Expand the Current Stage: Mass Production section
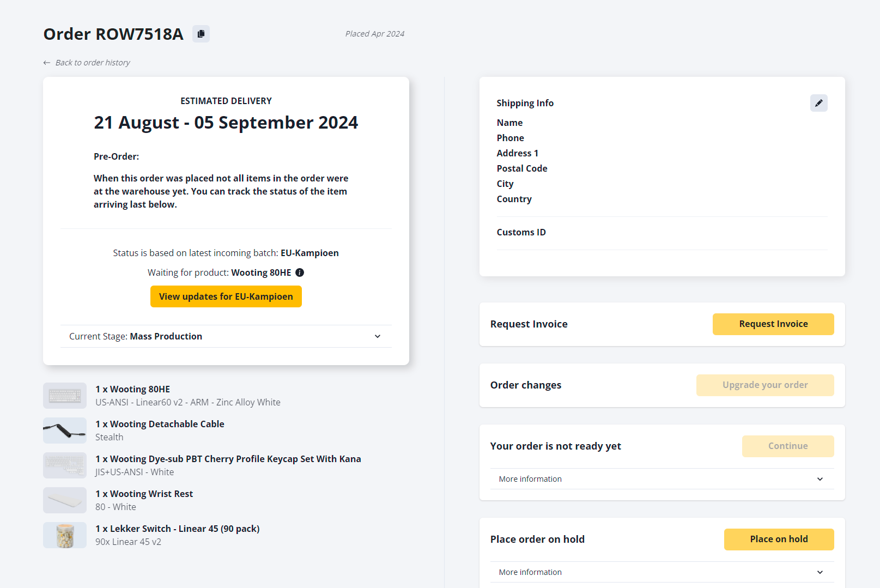 tap(226, 336)
